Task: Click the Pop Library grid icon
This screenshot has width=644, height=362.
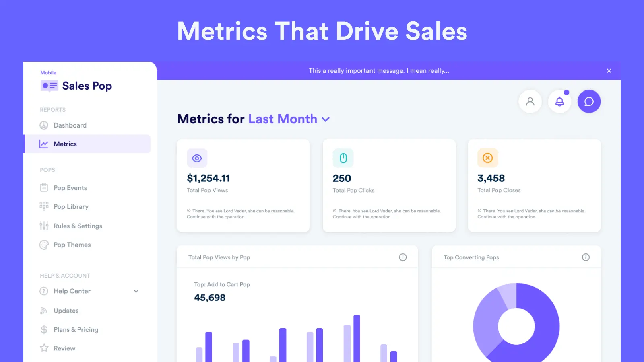Action: [44, 206]
